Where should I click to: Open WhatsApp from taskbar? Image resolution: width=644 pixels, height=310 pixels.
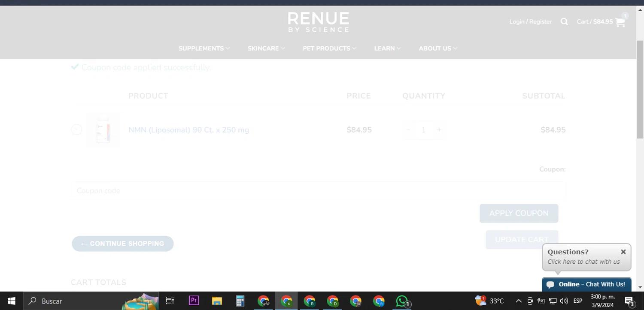pyautogui.click(x=402, y=301)
